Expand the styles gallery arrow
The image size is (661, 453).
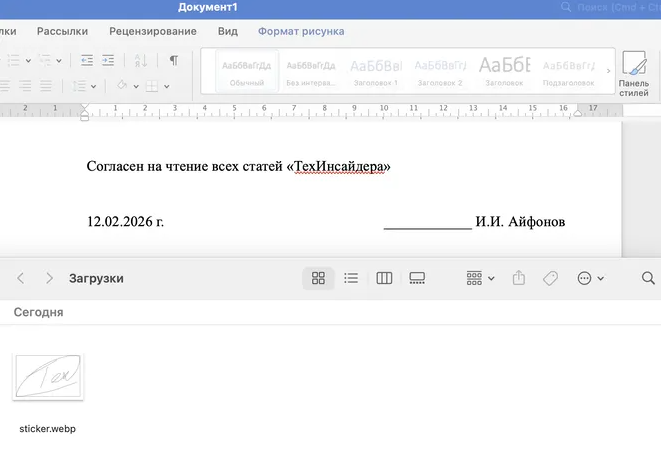608,70
